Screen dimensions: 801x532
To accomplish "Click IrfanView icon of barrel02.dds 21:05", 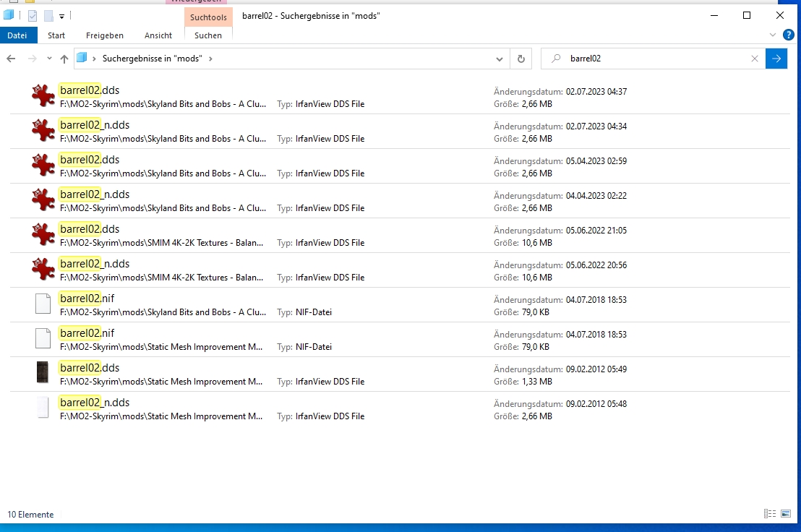I will (43, 235).
